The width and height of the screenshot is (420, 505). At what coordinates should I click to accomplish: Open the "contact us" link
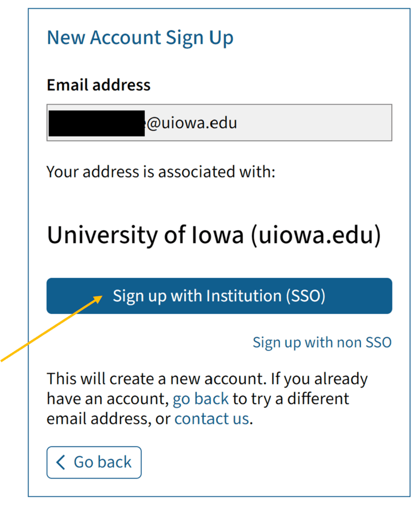pyautogui.click(x=212, y=419)
